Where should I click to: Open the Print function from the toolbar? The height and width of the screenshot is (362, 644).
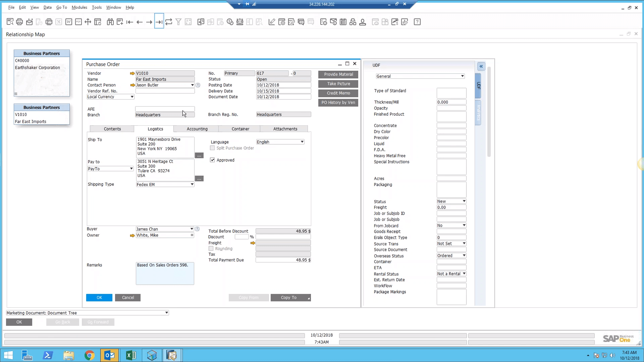pyautogui.click(x=19, y=21)
